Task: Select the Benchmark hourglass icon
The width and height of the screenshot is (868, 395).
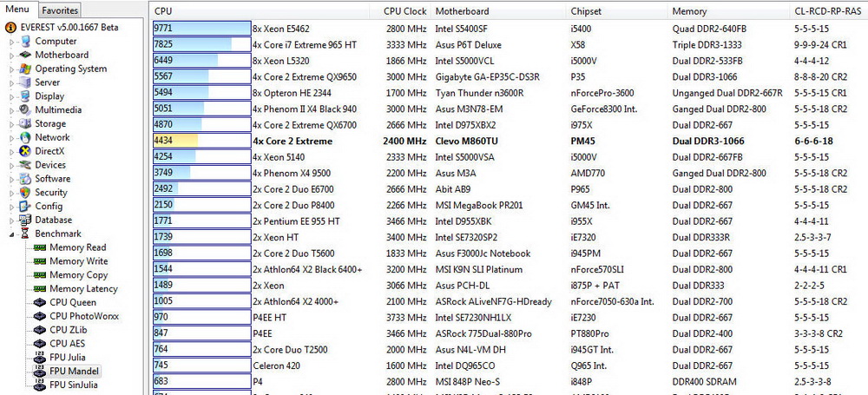Action: coord(25,234)
